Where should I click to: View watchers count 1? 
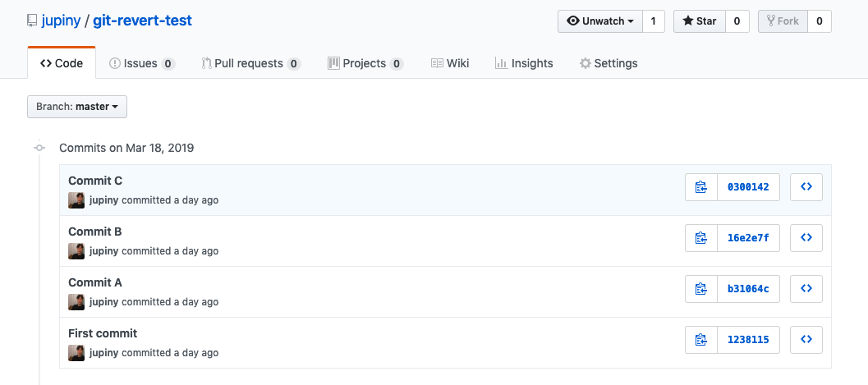[x=653, y=21]
